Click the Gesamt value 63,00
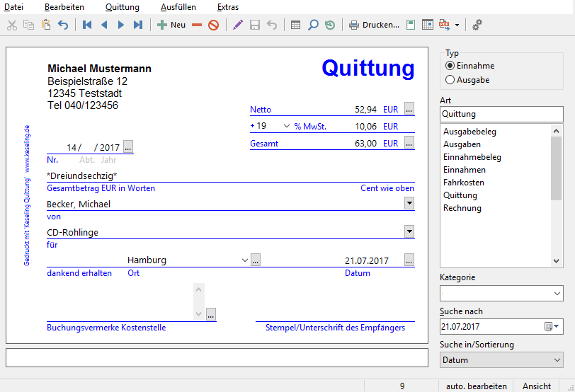This screenshot has height=392, width=575. [x=365, y=143]
